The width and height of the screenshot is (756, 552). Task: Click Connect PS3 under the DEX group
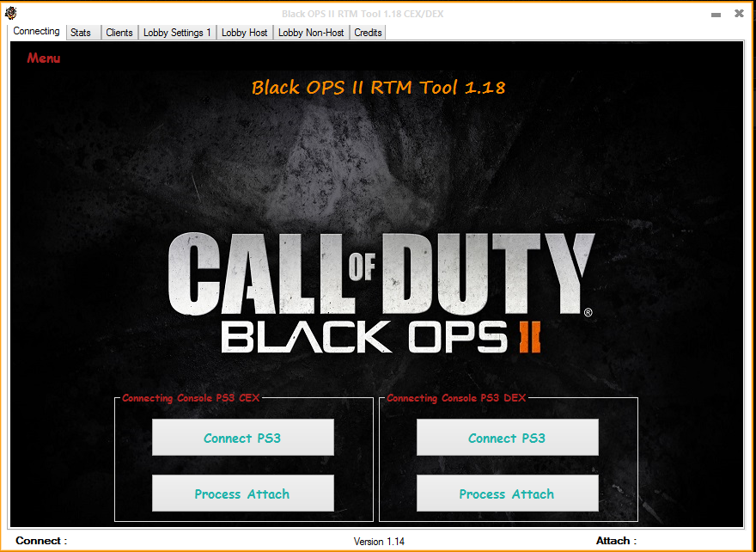507,437
